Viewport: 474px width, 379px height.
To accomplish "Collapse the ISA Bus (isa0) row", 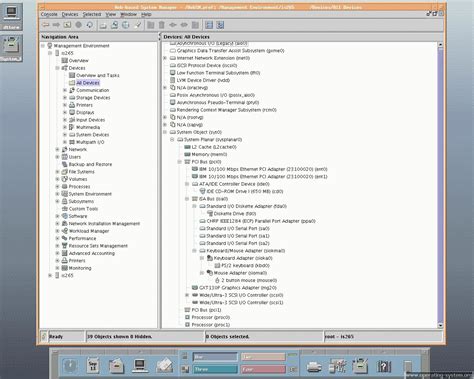I will coord(187,199).
